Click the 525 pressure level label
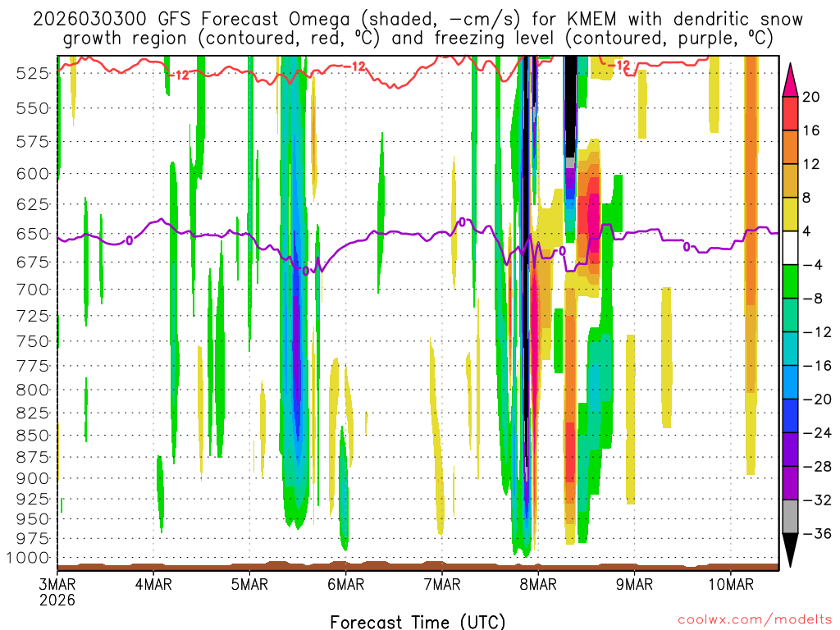840x630 pixels. point(33,73)
